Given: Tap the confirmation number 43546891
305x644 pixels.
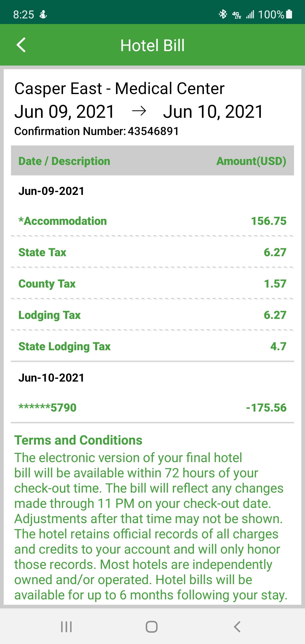Looking at the screenshot, I should [x=153, y=131].
